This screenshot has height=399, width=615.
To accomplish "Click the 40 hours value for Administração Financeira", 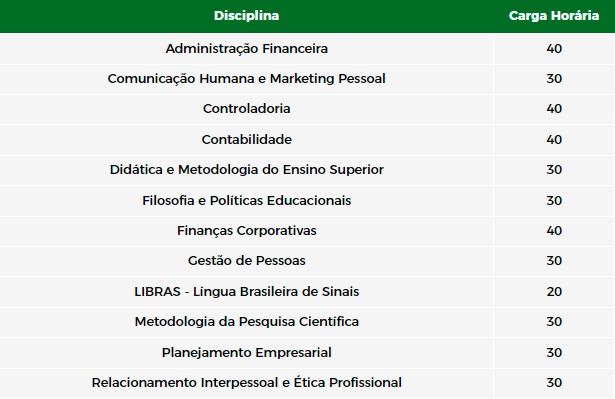I will point(554,49).
